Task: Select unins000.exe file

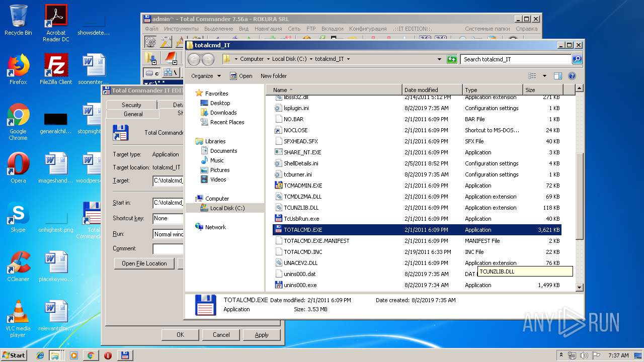Action: [x=417, y=285]
